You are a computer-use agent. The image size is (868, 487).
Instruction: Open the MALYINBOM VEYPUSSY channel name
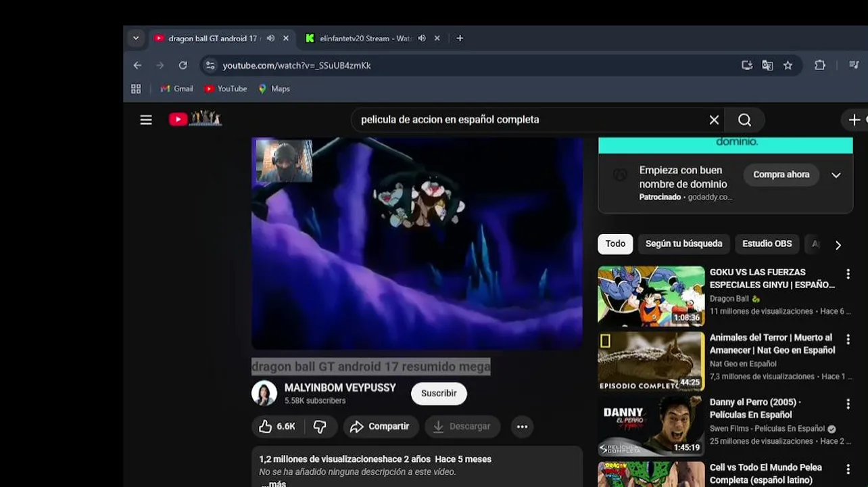340,388
